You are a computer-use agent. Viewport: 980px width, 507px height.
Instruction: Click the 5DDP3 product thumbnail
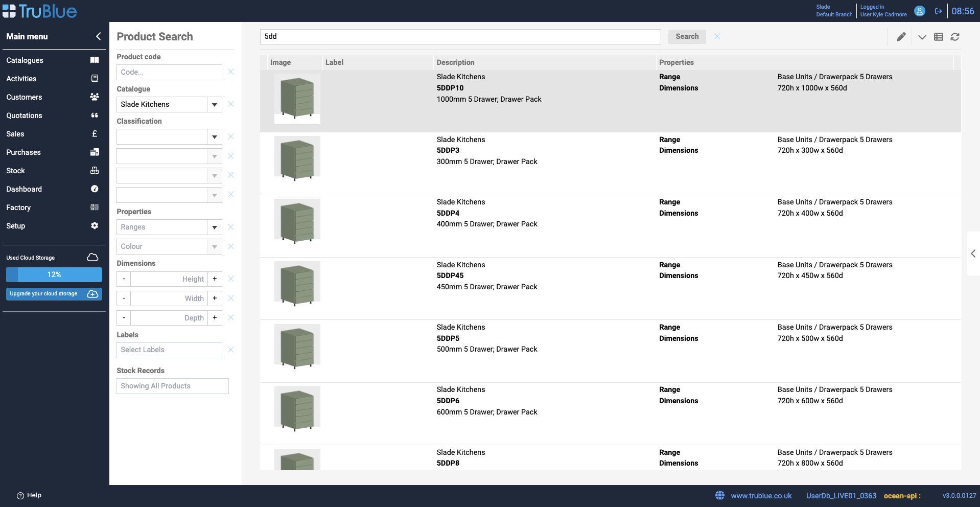coord(297,159)
